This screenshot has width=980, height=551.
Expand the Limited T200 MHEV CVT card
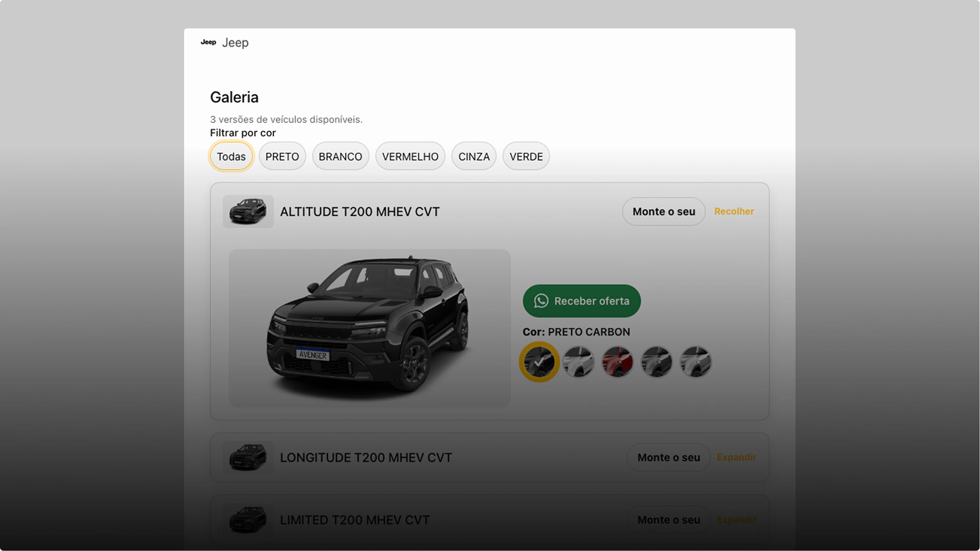[x=737, y=520]
